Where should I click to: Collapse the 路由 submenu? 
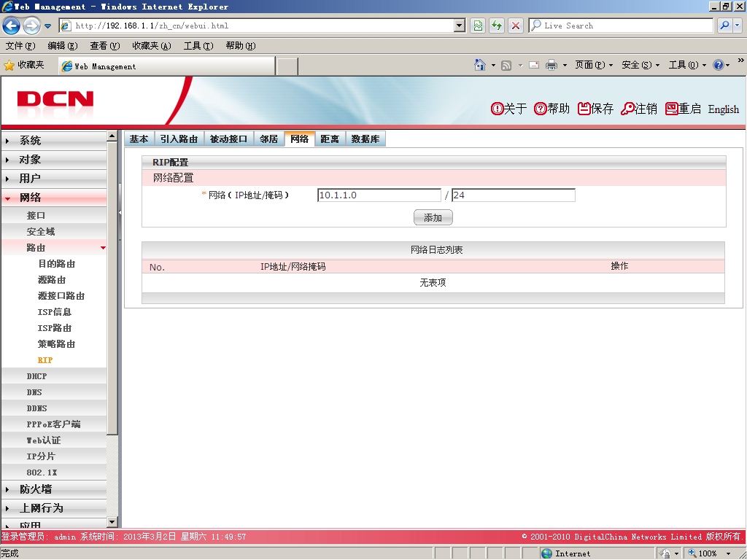pyautogui.click(x=54, y=248)
